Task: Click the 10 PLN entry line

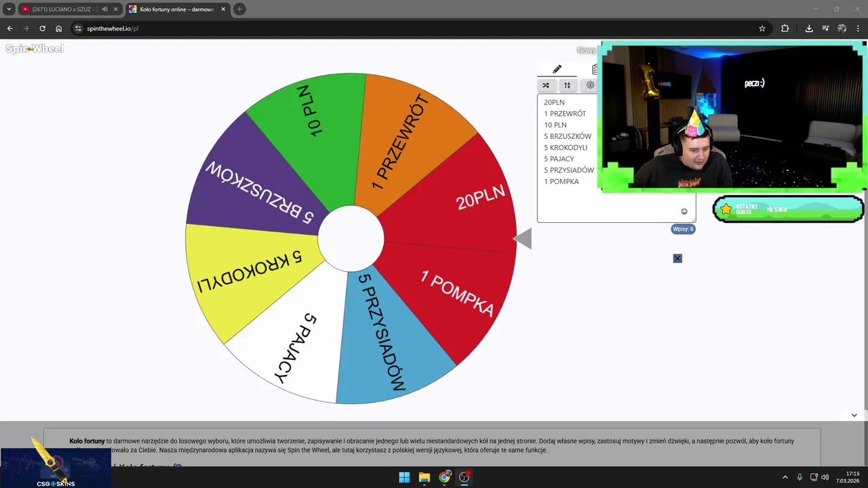Action: coord(555,125)
